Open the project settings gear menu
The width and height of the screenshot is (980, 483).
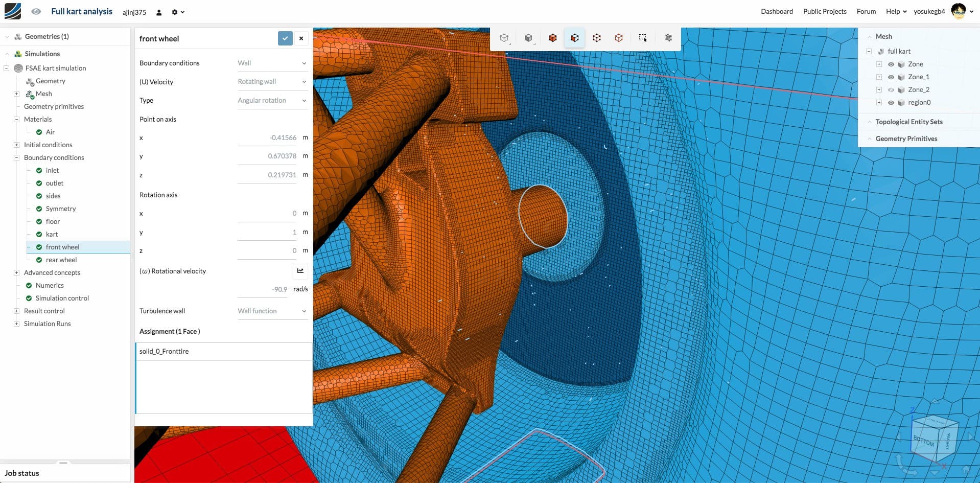(178, 12)
